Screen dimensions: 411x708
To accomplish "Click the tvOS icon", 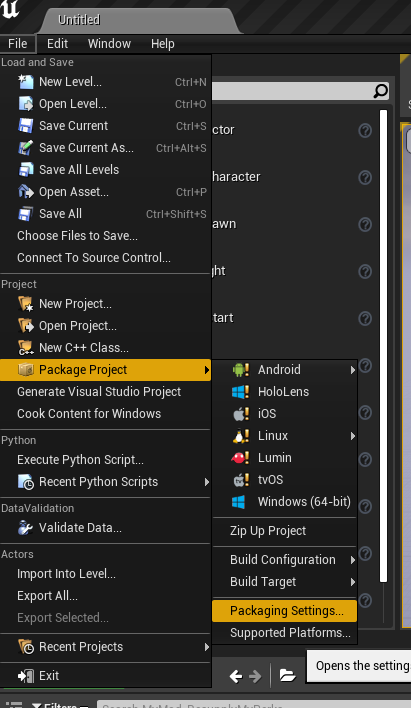I will pos(240,480).
